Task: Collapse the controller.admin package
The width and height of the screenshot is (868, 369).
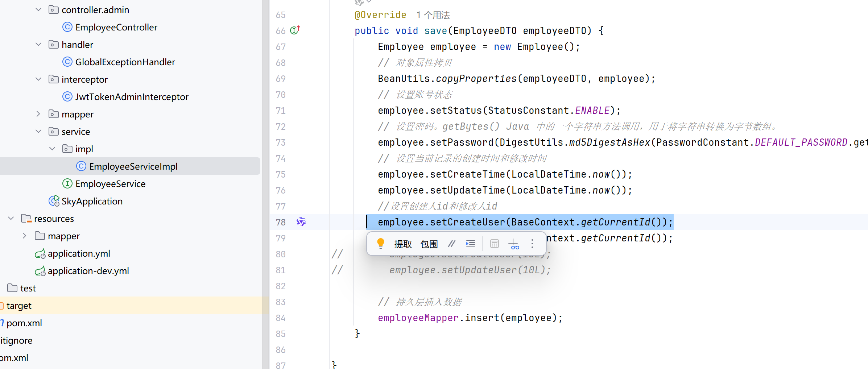Action: coord(38,10)
